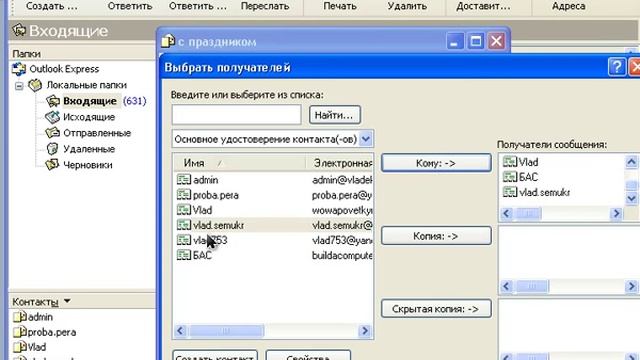Select proba.pera in Контакты pane

[x=52, y=332]
